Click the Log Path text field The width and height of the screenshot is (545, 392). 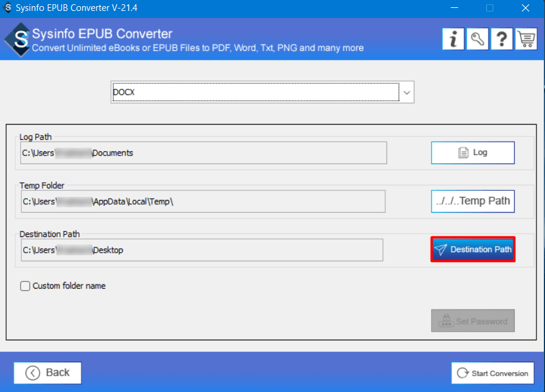click(204, 153)
